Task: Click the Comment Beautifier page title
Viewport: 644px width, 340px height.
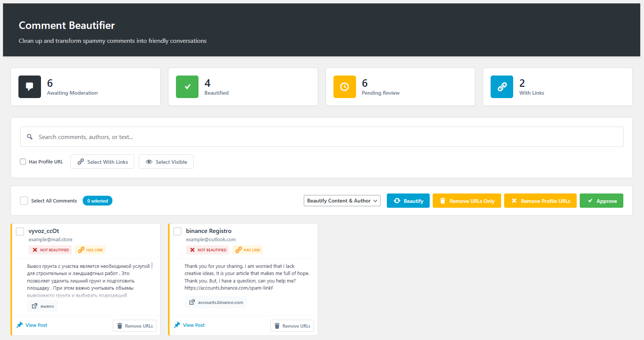Action: pyautogui.click(x=67, y=25)
